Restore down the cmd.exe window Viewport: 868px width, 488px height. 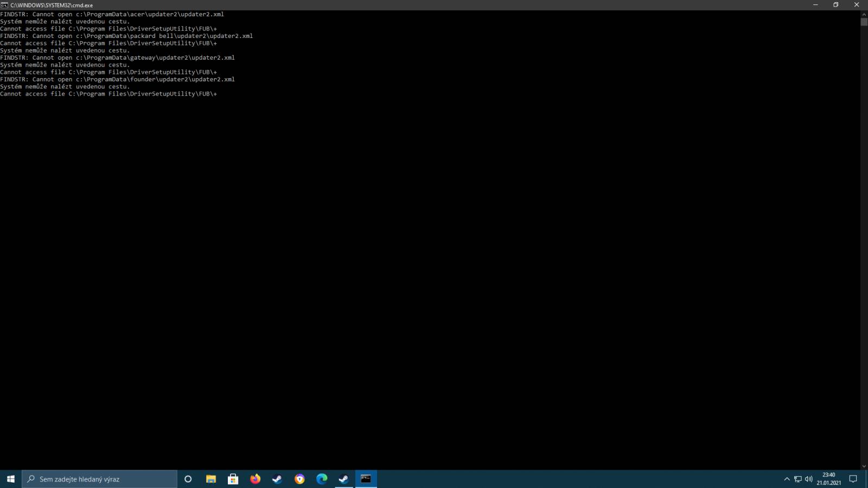coord(836,5)
